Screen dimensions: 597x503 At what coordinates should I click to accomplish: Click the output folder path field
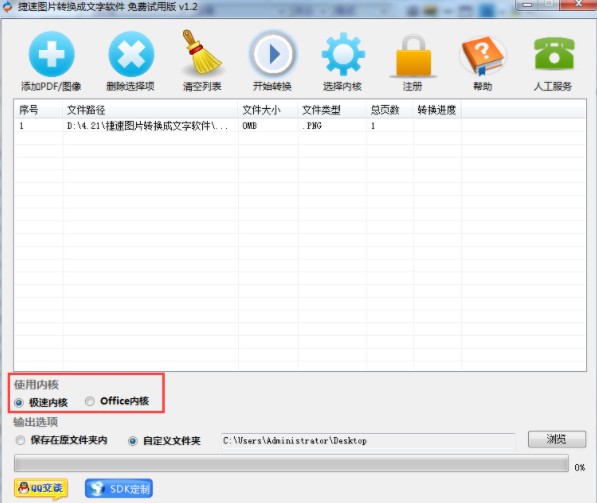point(368,441)
